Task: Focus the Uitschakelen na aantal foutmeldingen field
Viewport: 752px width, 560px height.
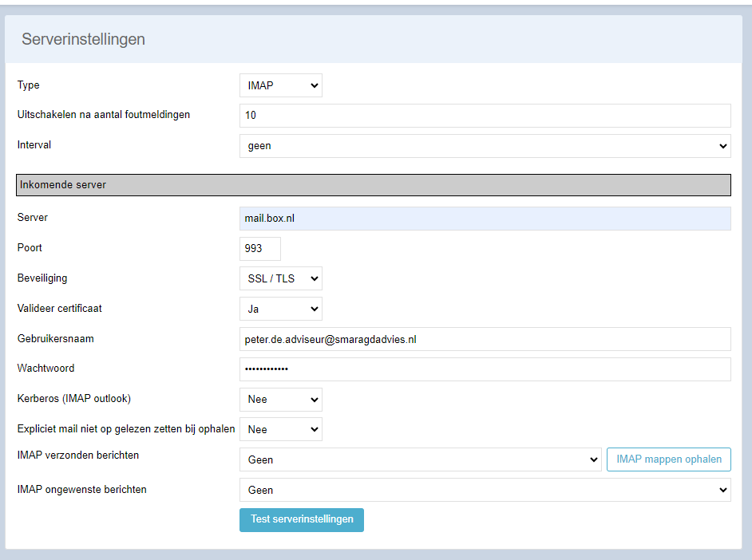Action: [x=485, y=116]
